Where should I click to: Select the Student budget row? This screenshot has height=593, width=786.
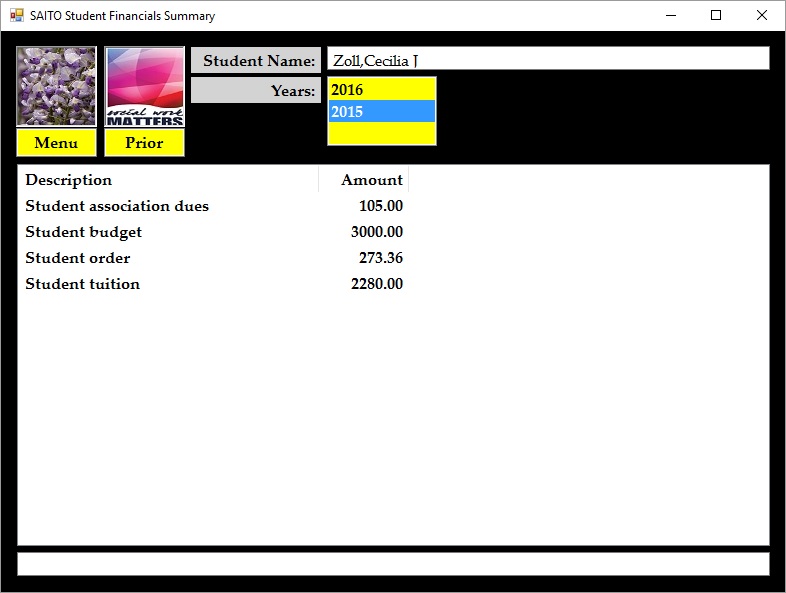tap(84, 232)
